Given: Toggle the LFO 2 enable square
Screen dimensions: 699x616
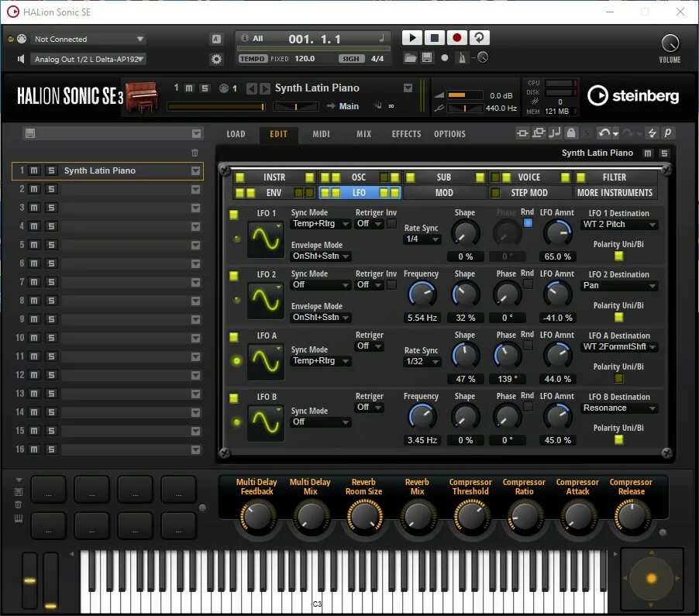Looking at the screenshot, I should coord(233,276).
